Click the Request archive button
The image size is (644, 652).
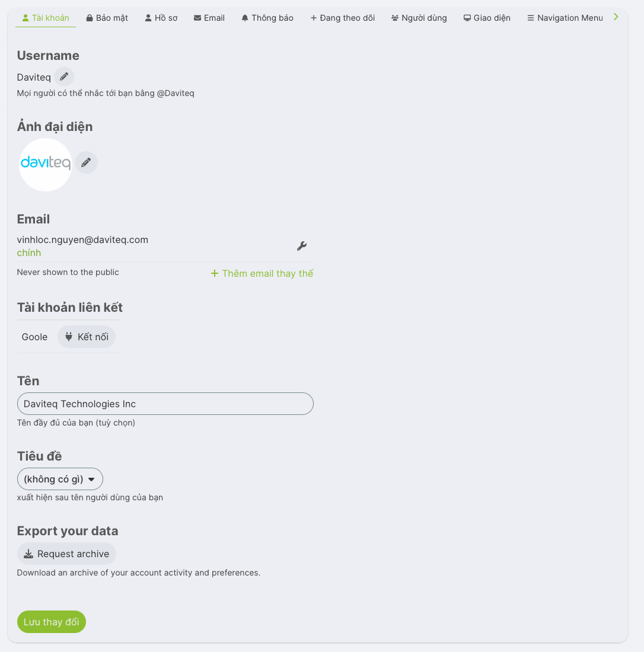66,554
